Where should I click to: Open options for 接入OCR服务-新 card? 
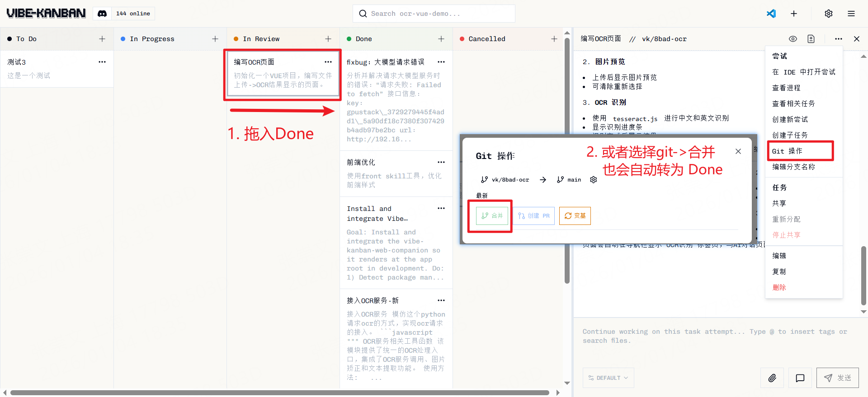[x=441, y=300]
